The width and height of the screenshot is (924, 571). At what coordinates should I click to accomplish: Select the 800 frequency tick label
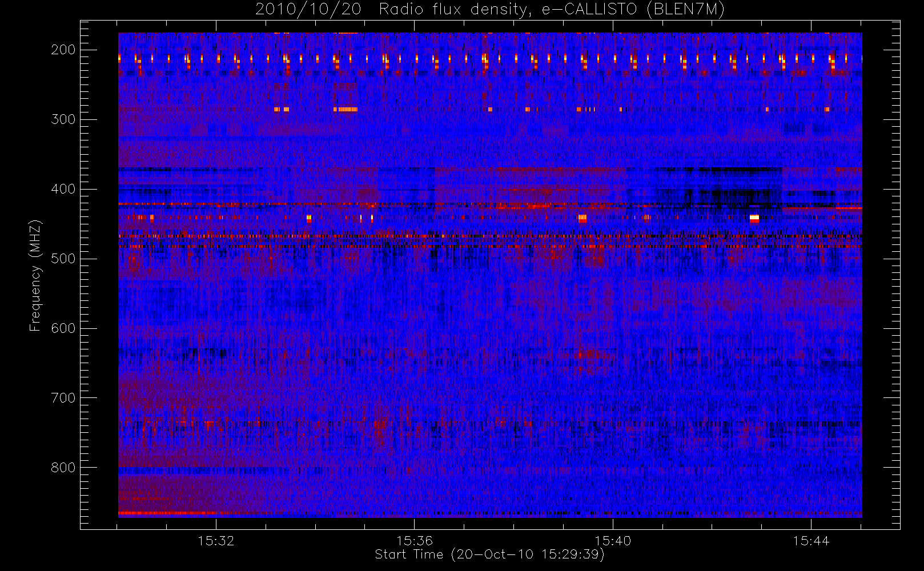click(x=63, y=468)
